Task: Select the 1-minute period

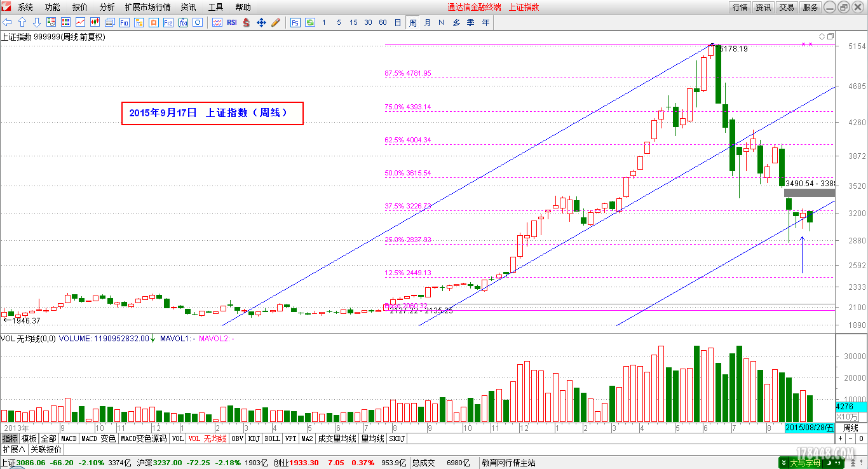Action: 324,22
